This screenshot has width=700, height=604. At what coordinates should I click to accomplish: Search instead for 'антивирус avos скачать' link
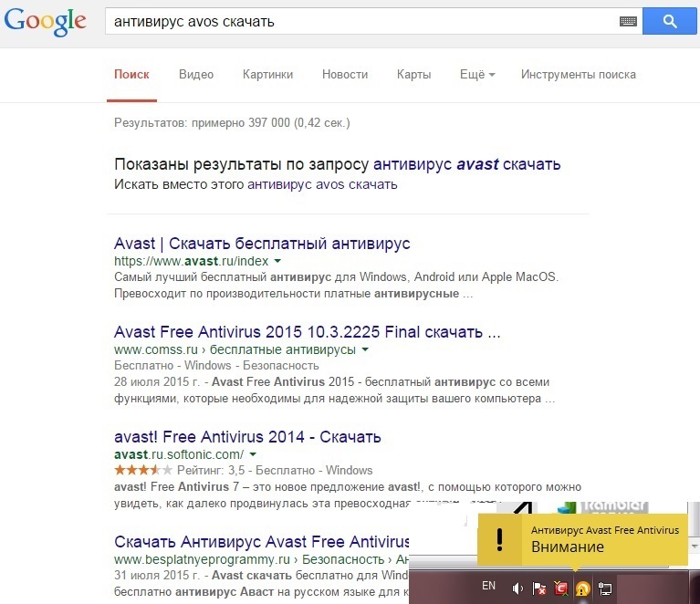(322, 184)
